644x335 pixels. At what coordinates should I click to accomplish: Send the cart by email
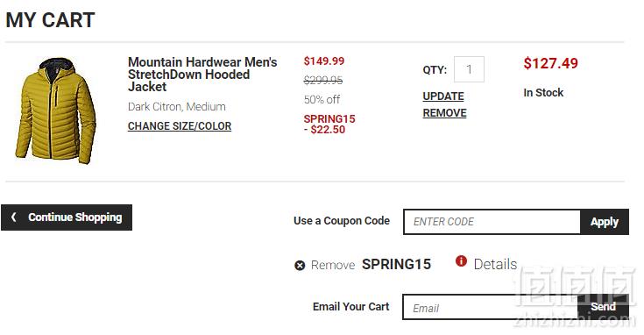click(603, 307)
